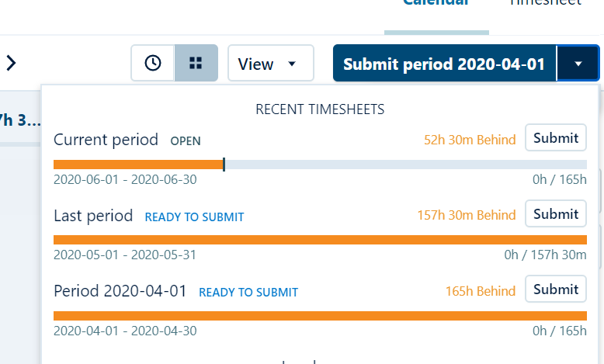
Task: Click the Current period progress bar marker
Action: pos(224,165)
